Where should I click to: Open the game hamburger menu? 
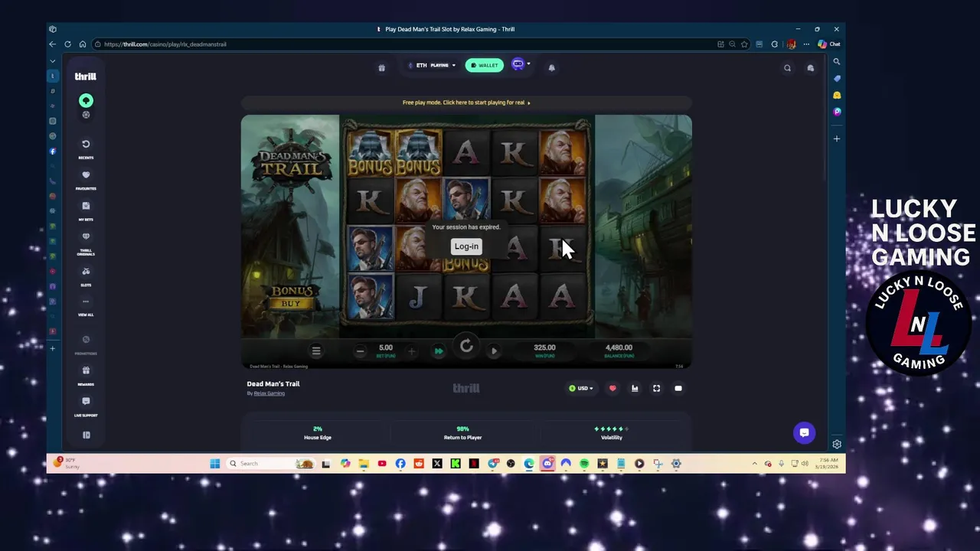pos(316,350)
